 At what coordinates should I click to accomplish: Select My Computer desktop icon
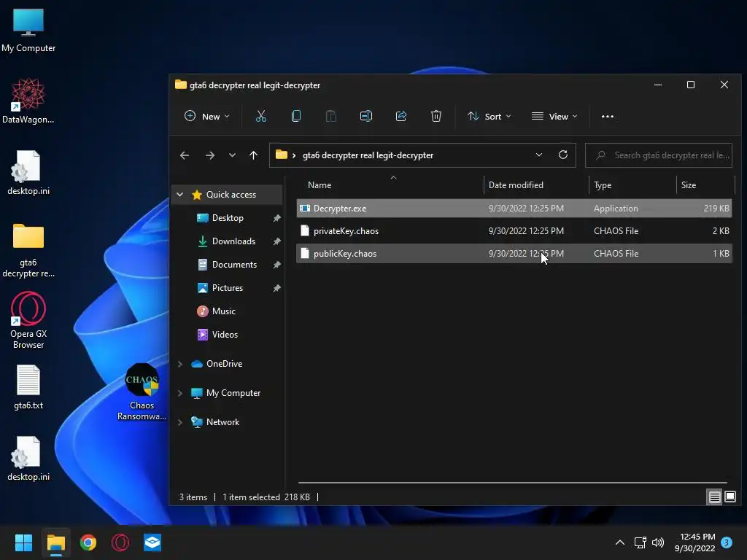click(x=28, y=29)
